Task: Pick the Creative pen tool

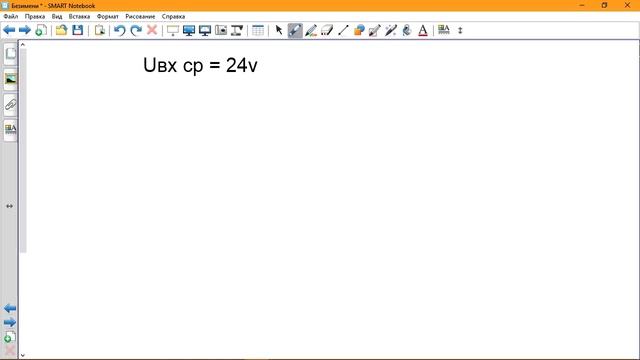Action: 311,30
